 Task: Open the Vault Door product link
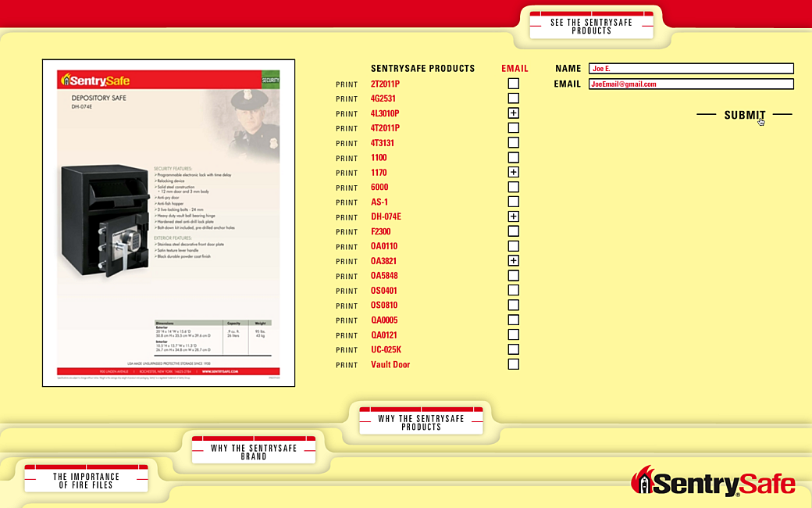coord(390,365)
